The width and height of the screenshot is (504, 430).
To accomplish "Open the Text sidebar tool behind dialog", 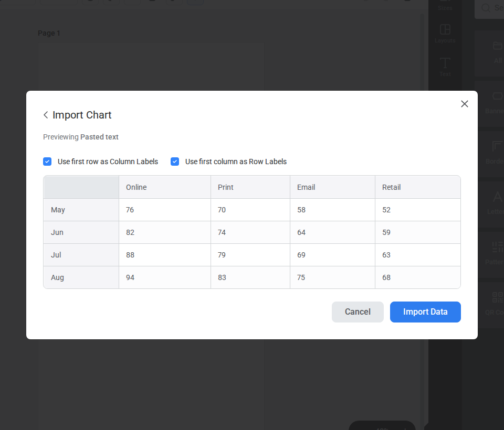I will point(445,67).
